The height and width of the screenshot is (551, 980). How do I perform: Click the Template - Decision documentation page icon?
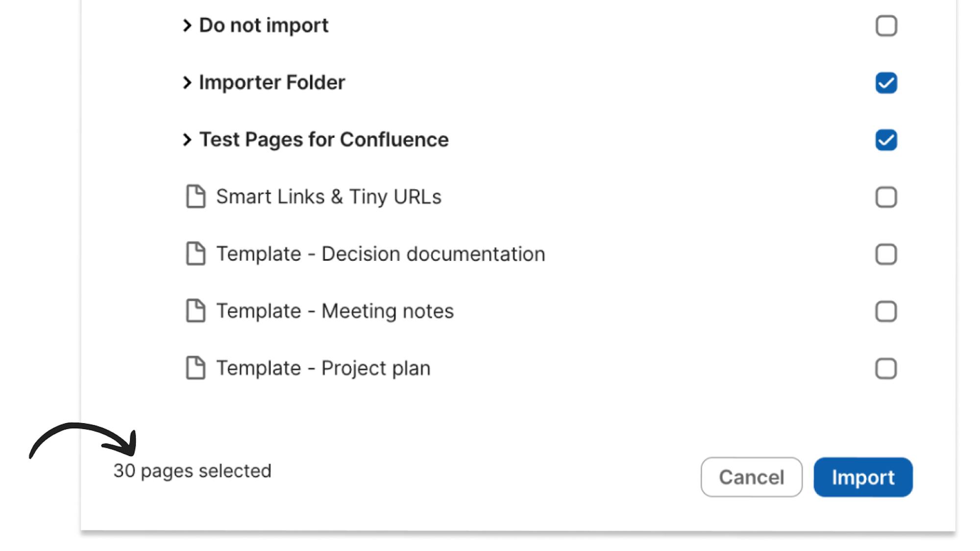click(x=196, y=254)
